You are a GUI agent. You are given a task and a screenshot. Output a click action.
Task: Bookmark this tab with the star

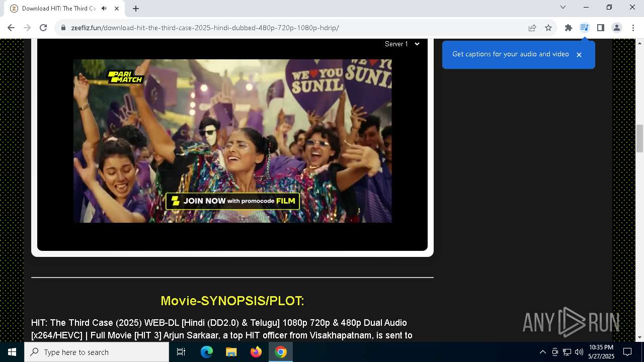pyautogui.click(x=548, y=28)
